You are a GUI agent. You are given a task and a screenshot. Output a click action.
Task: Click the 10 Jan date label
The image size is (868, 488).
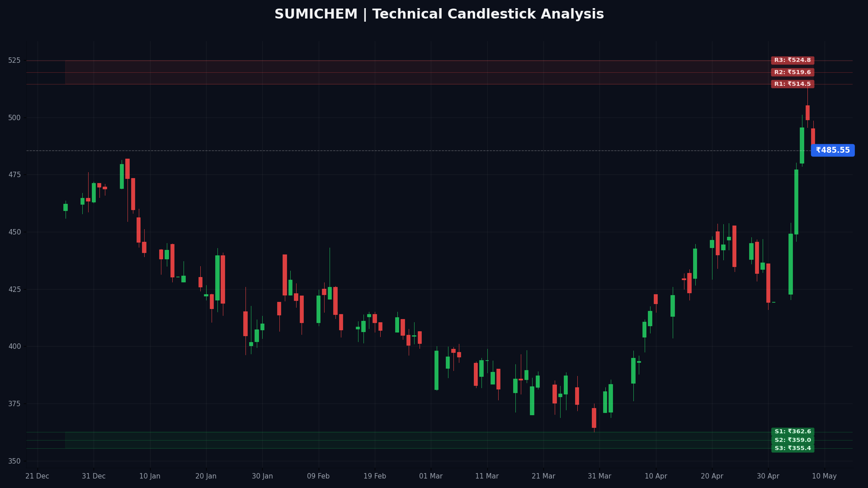point(150,476)
